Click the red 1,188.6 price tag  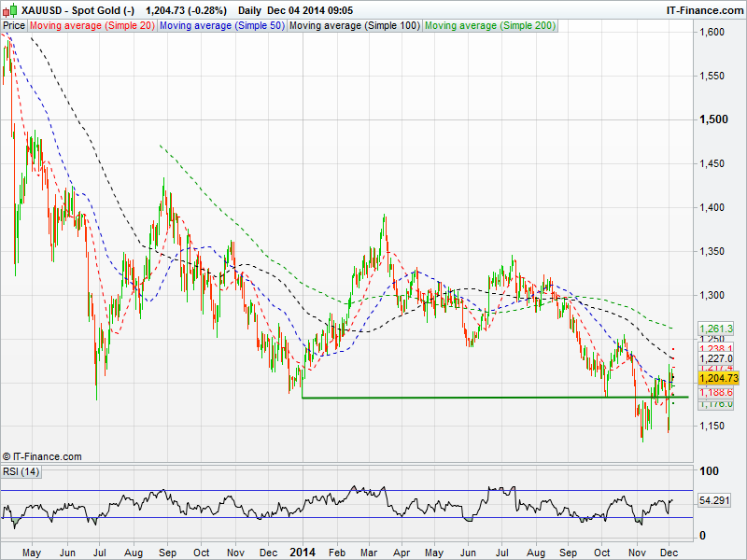(x=716, y=394)
